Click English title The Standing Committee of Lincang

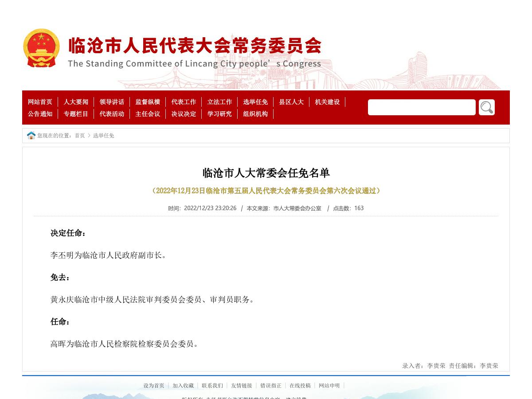point(194,63)
